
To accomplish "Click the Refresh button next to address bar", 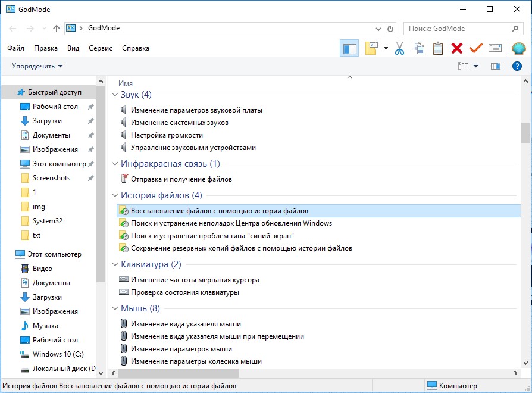I will [390, 29].
